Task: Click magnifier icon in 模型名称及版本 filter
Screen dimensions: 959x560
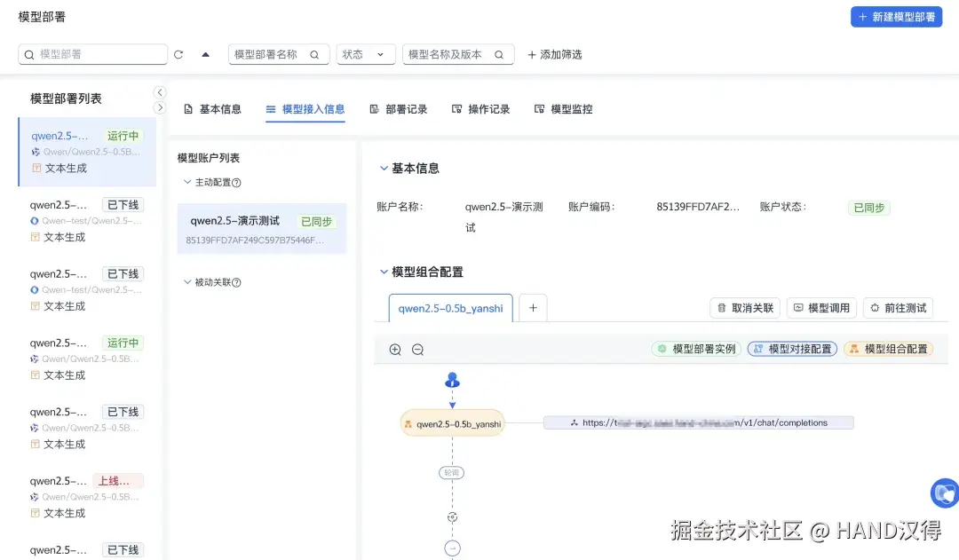Action: tap(499, 54)
